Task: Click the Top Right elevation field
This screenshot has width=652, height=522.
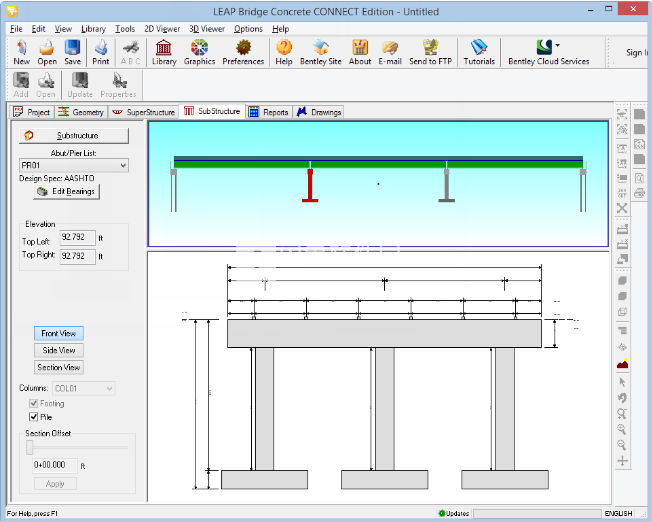Action: pyautogui.click(x=78, y=256)
